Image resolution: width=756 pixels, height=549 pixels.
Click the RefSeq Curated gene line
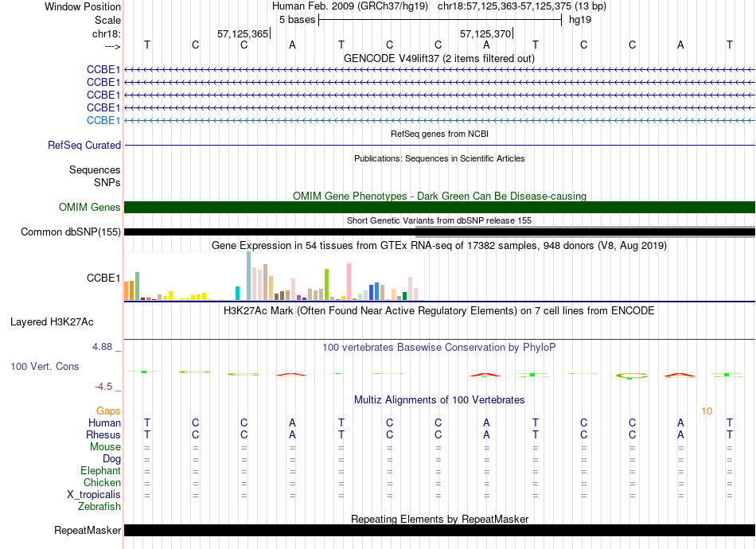[439, 145]
